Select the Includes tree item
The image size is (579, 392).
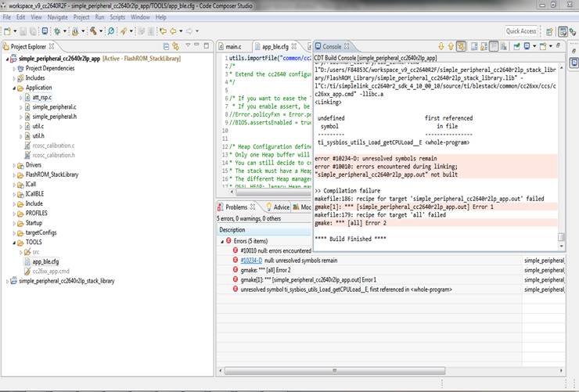[35, 78]
